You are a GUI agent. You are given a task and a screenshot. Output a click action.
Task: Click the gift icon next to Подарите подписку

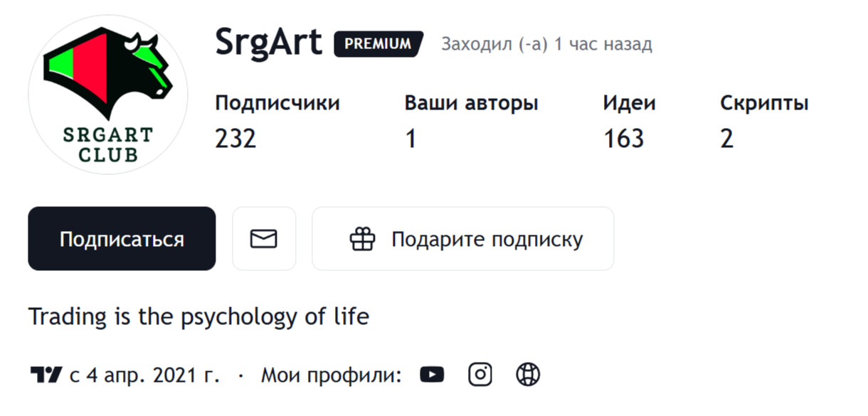click(363, 239)
